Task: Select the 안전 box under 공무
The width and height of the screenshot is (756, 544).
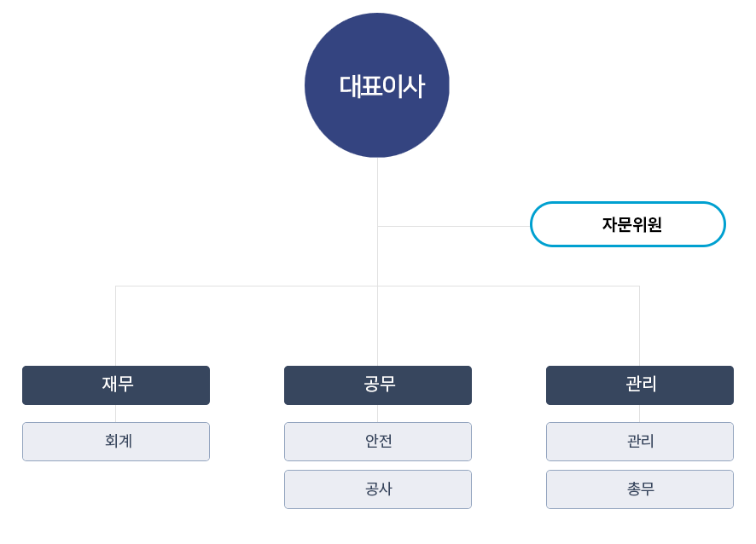Action: pos(377,442)
